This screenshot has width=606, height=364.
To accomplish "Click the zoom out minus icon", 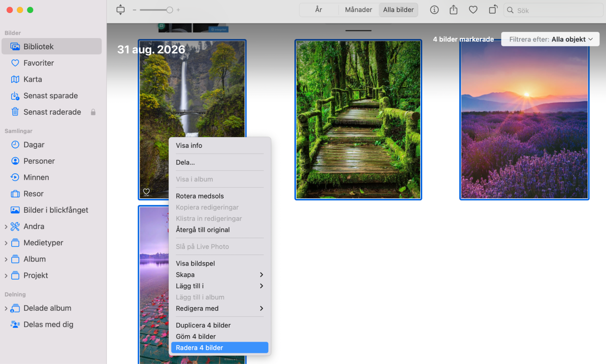I will 134,10.
